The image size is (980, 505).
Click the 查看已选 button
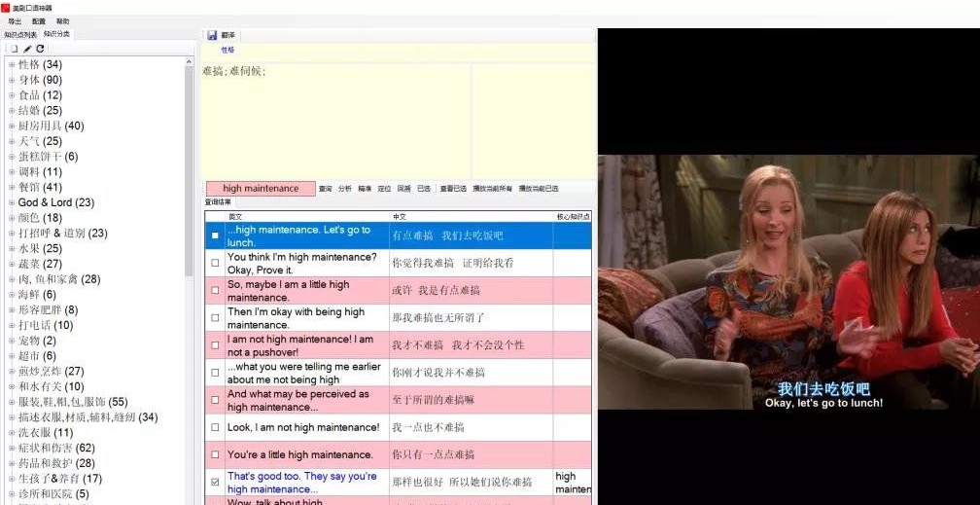coord(452,189)
